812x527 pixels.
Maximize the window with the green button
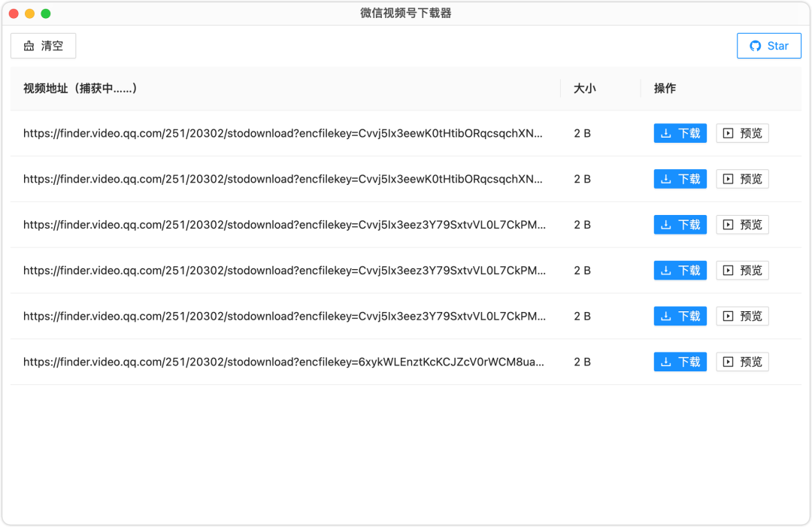click(46, 14)
